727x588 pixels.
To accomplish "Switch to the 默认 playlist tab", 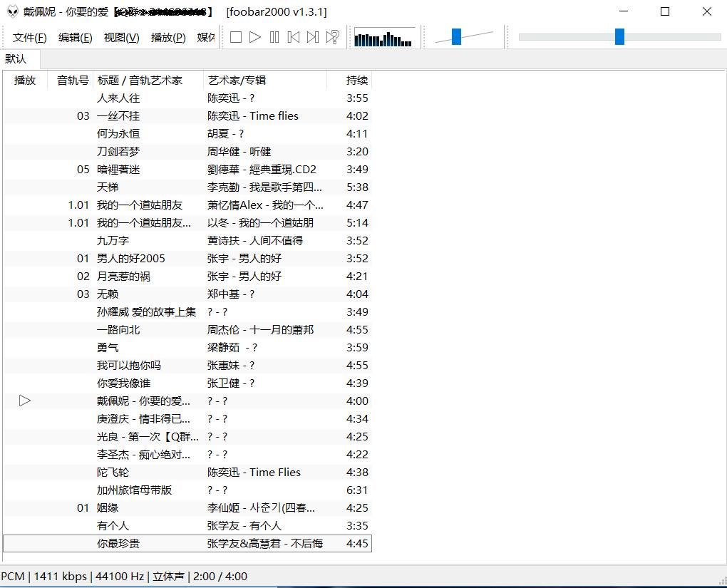I will pyautogui.click(x=17, y=59).
